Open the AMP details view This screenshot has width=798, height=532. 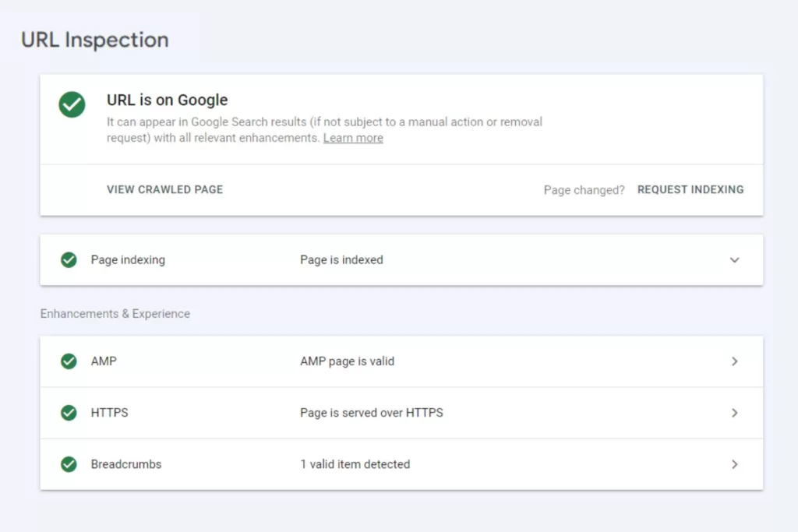point(733,361)
